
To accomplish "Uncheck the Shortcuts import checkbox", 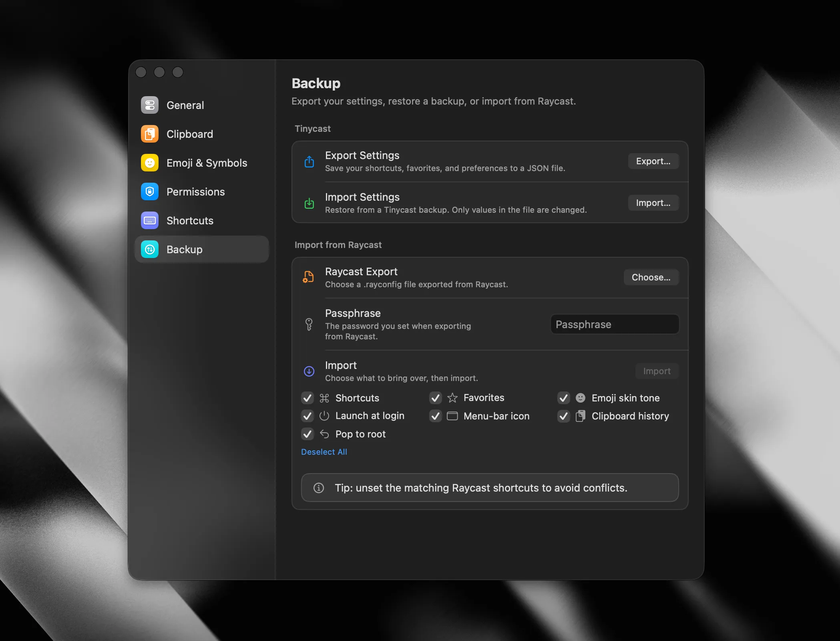I will (x=307, y=398).
